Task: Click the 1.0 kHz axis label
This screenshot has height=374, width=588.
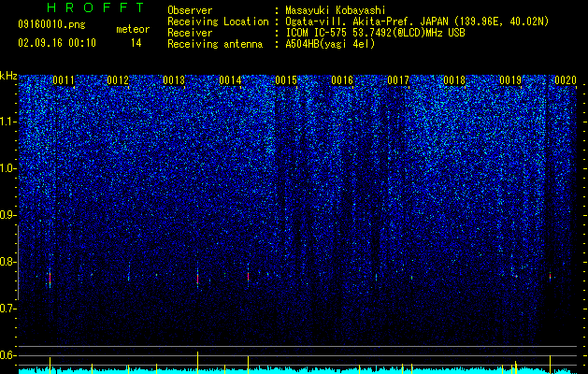Action: pos(8,168)
